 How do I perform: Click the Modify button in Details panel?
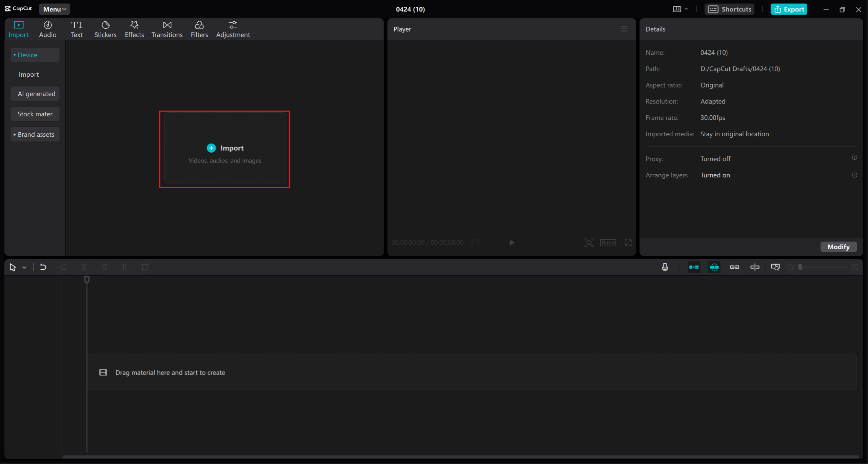tap(839, 246)
